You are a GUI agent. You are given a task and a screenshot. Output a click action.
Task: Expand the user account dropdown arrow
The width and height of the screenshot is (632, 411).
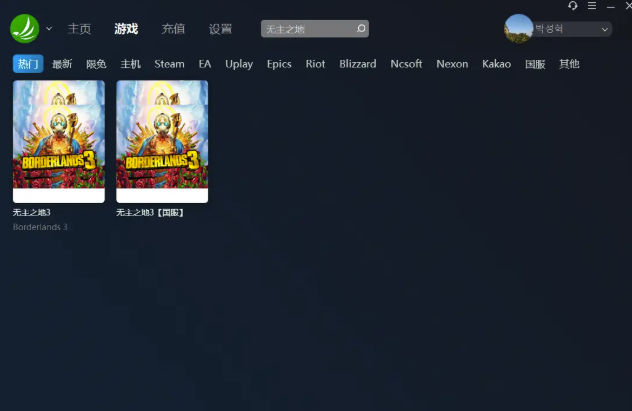coord(604,30)
